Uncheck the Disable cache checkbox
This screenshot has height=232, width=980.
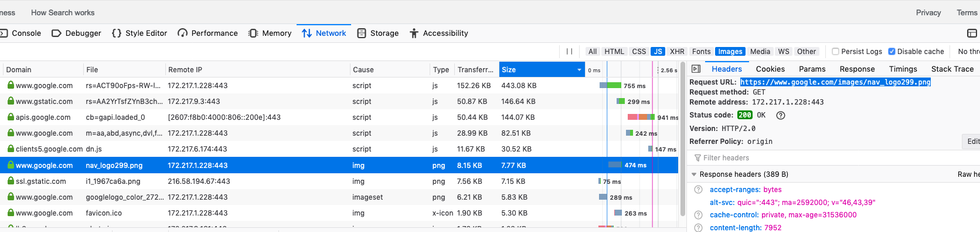click(x=891, y=52)
